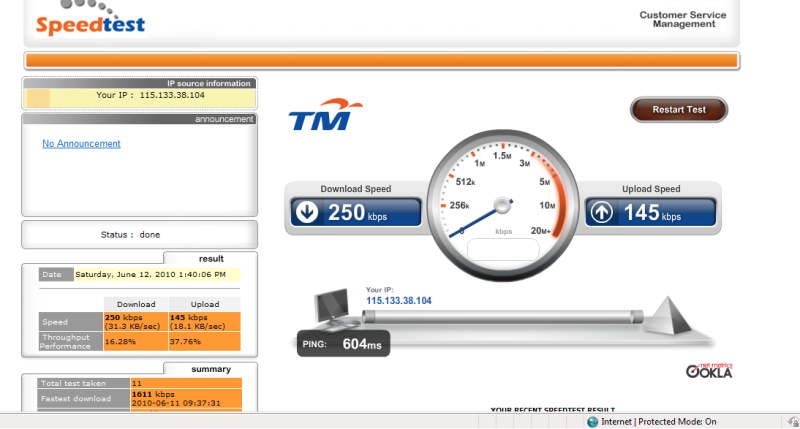The image size is (800, 429).
Task: Open the No Announcement link
Action: coord(81,144)
